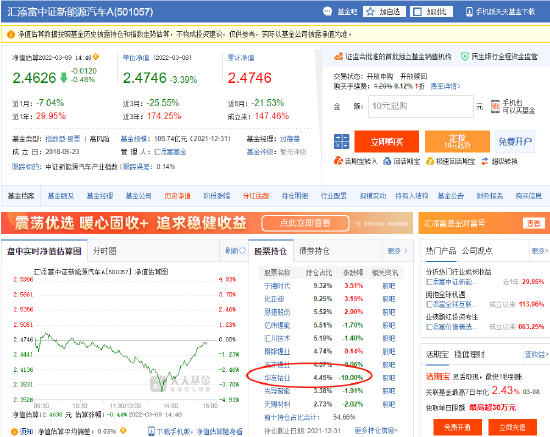Screen dimensions: 550x437
Task: Click the 宁德时代 stock link
Action: tap(277, 286)
